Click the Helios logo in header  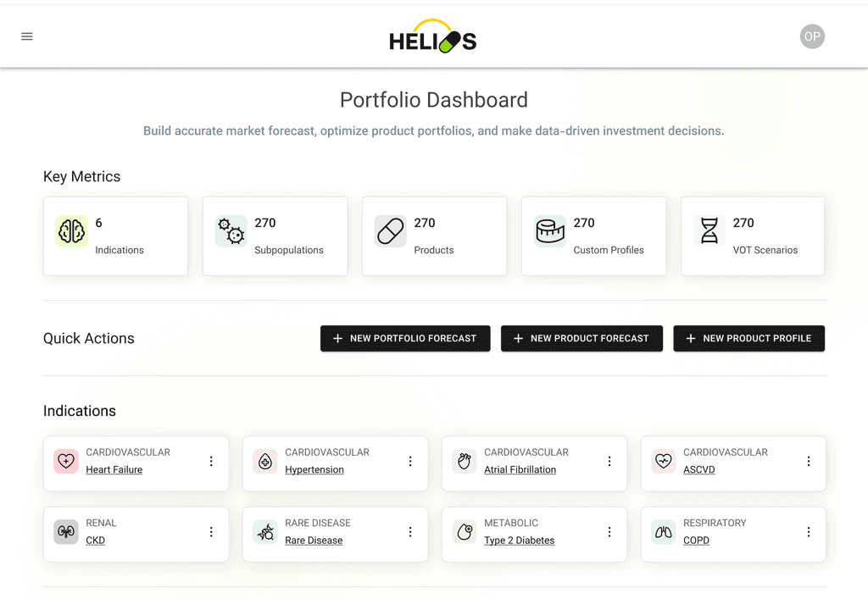[433, 38]
